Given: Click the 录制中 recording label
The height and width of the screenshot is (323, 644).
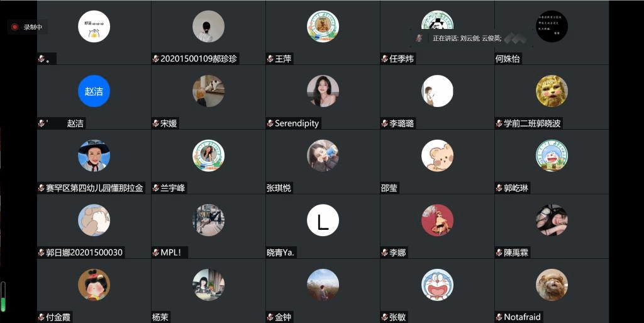Looking at the screenshot, I should [33, 27].
